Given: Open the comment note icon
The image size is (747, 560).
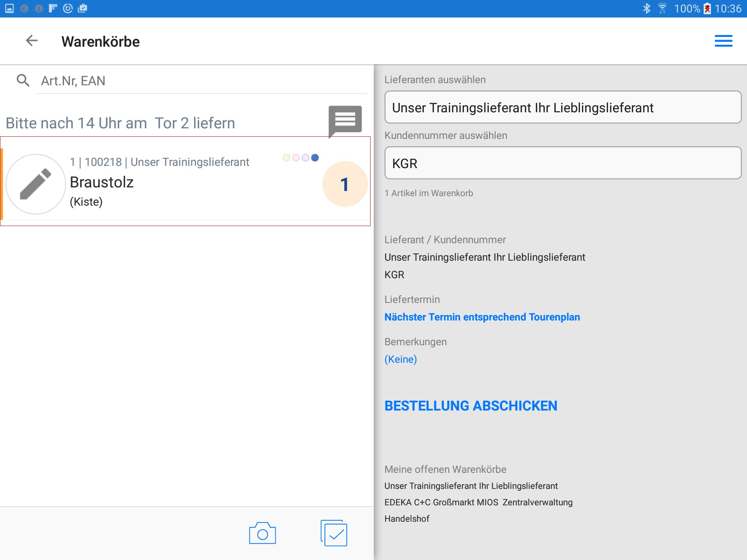Looking at the screenshot, I should (345, 120).
